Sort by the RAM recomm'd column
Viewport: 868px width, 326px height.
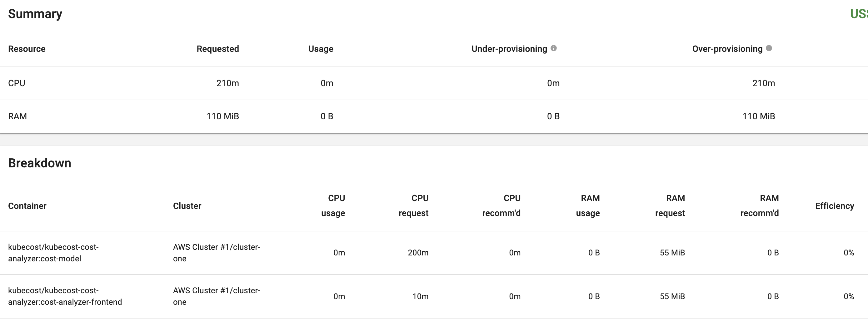(761, 205)
